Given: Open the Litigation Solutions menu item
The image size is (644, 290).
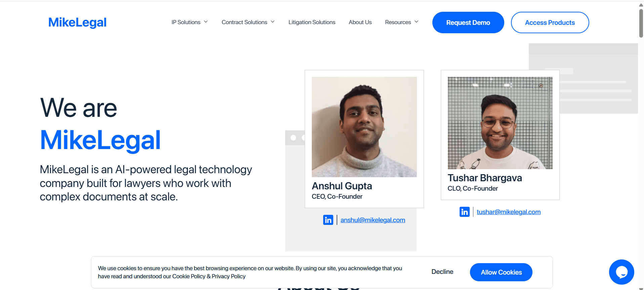Looking at the screenshot, I should tap(311, 22).
